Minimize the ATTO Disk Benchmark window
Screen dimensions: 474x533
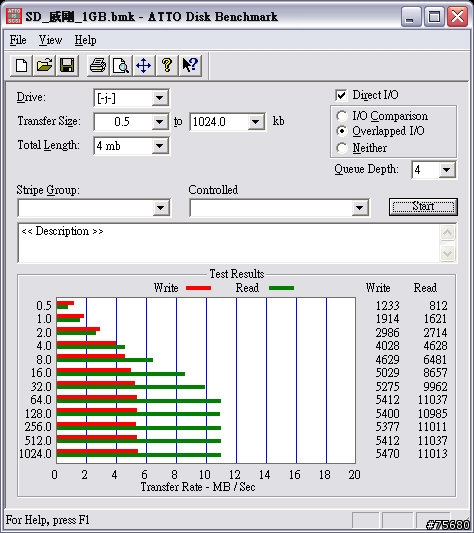411,16
